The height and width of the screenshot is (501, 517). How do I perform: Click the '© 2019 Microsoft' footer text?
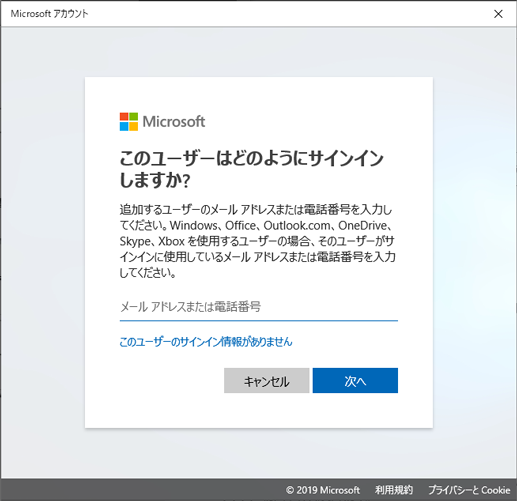click(x=323, y=490)
